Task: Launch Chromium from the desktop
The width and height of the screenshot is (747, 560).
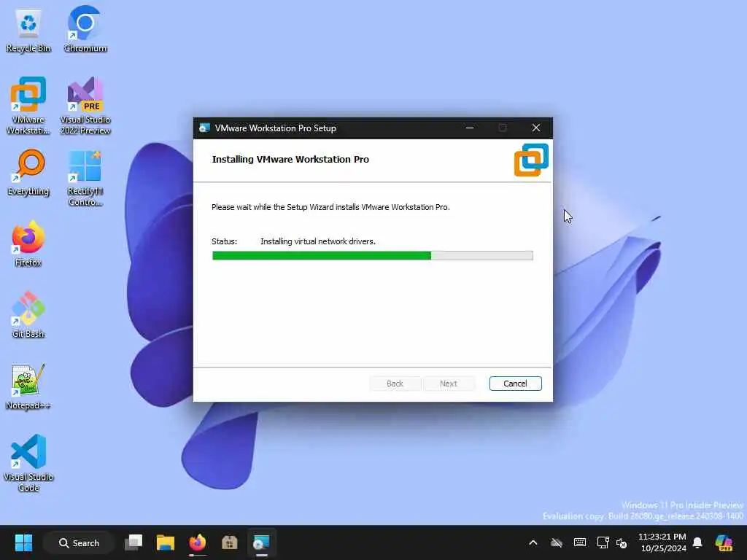Action: coord(85,29)
